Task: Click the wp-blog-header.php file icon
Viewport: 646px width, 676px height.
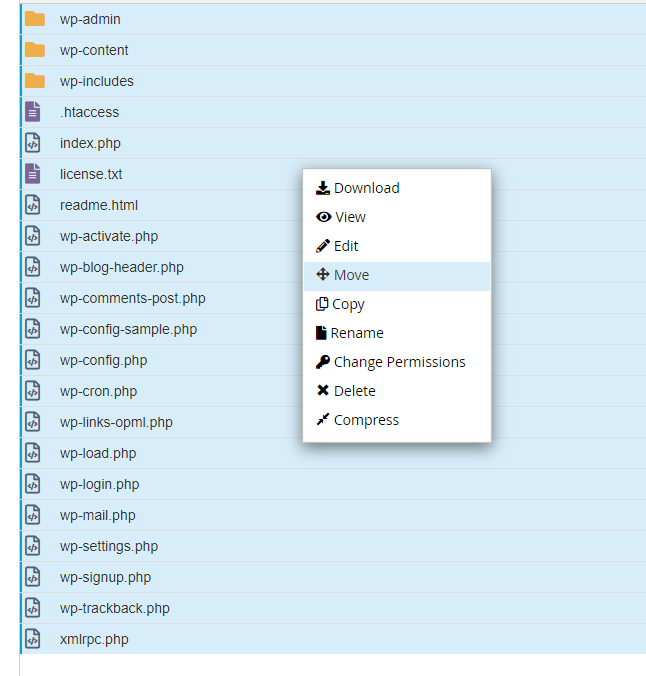Action: click(32, 267)
